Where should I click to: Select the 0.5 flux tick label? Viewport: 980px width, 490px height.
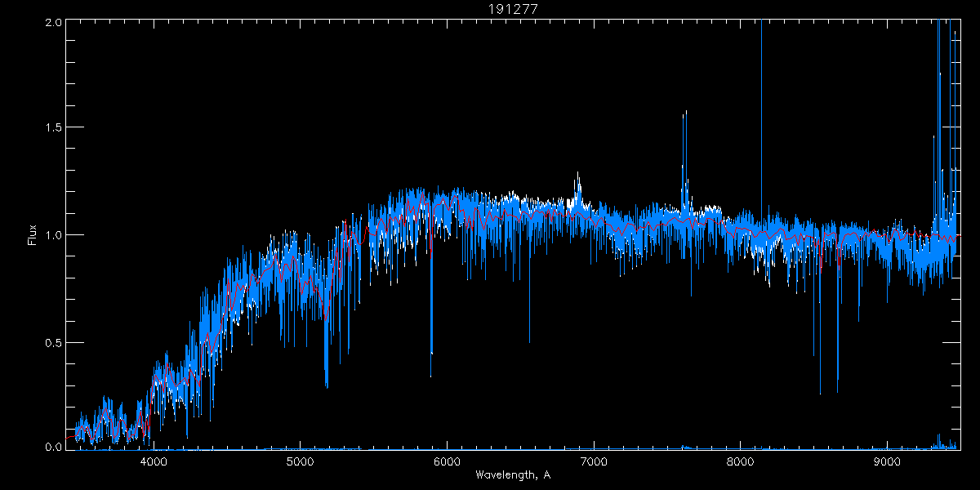click(53, 342)
